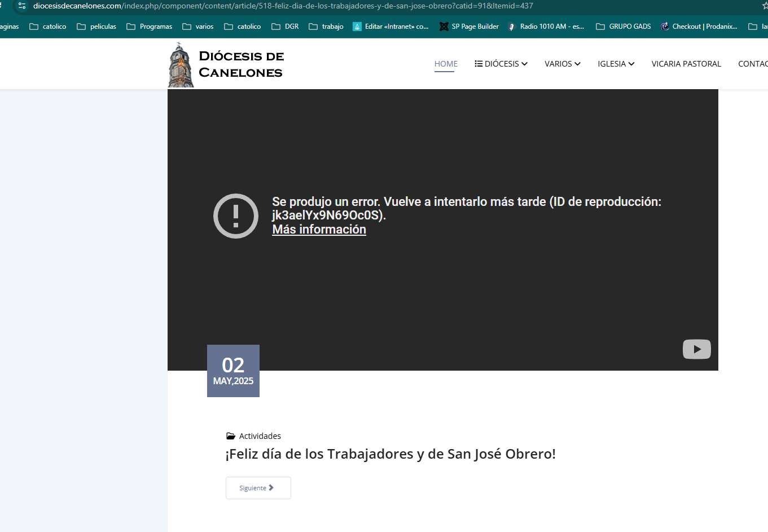Click the YouTube logo in video player
The width and height of the screenshot is (768, 532).
click(697, 349)
